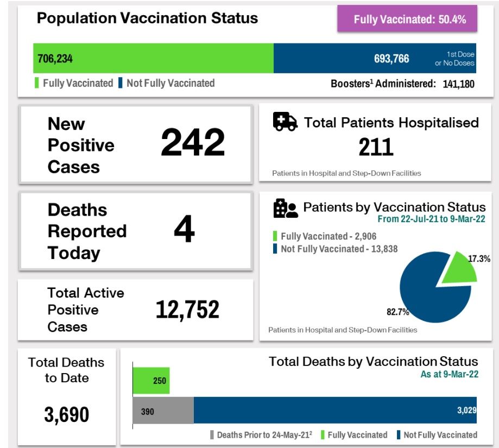Screen dimensions: 499x448
Task: Select the grey 390 deaths bar segment
Action: pos(163,412)
